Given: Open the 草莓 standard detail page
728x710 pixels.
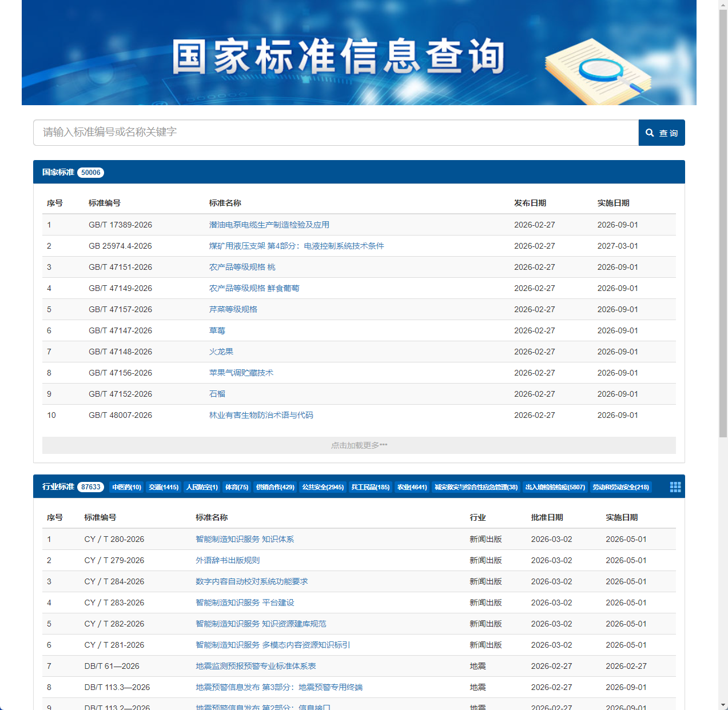Looking at the screenshot, I should [x=217, y=330].
